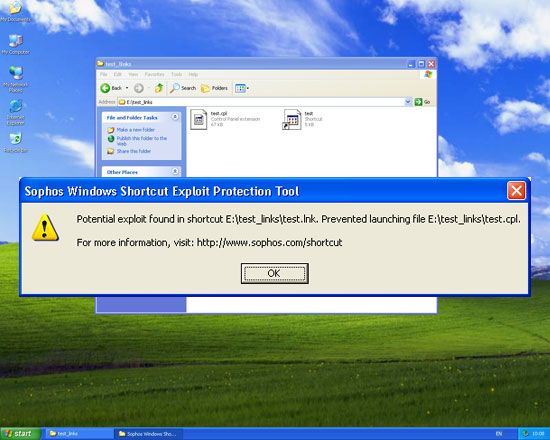Click Make a new folder link
The image size is (550, 440).
pyautogui.click(x=136, y=130)
